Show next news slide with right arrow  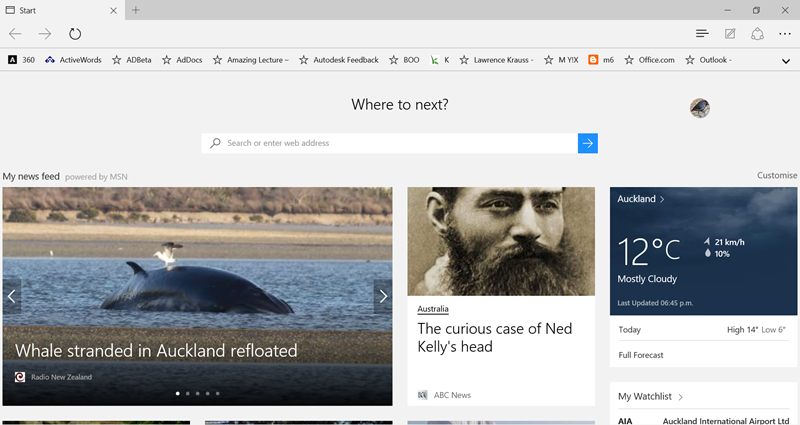click(x=382, y=295)
